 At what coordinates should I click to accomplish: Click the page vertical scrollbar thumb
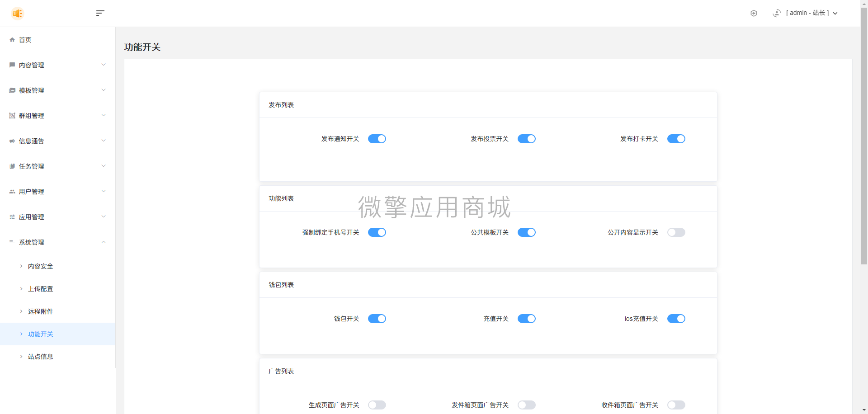pos(864,136)
